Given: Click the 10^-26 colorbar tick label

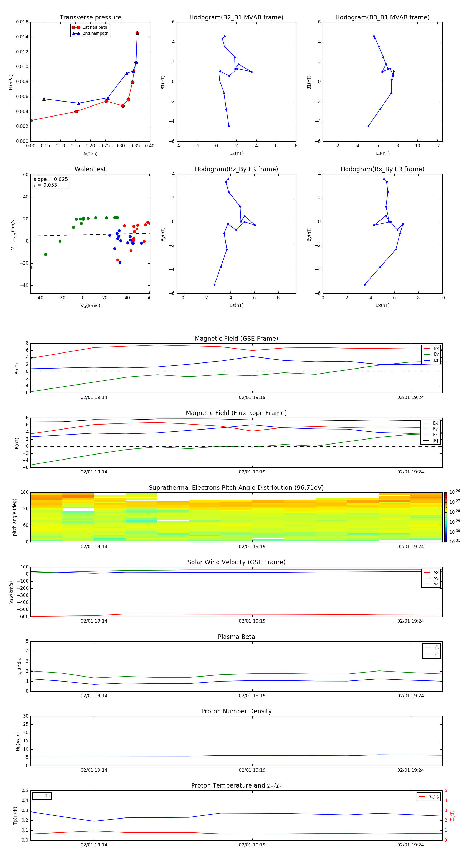Looking at the screenshot, I should coord(455,492).
